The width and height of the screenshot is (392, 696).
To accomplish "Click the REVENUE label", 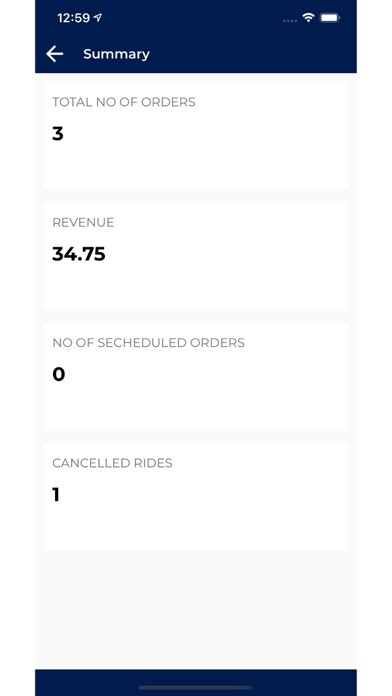I will (x=83, y=222).
